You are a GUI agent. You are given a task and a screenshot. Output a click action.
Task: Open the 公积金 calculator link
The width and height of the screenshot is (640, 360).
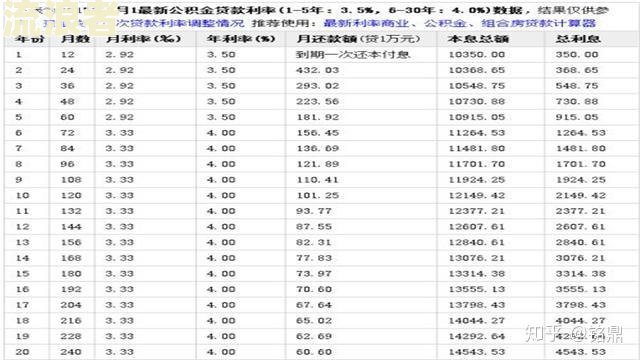pos(445,23)
